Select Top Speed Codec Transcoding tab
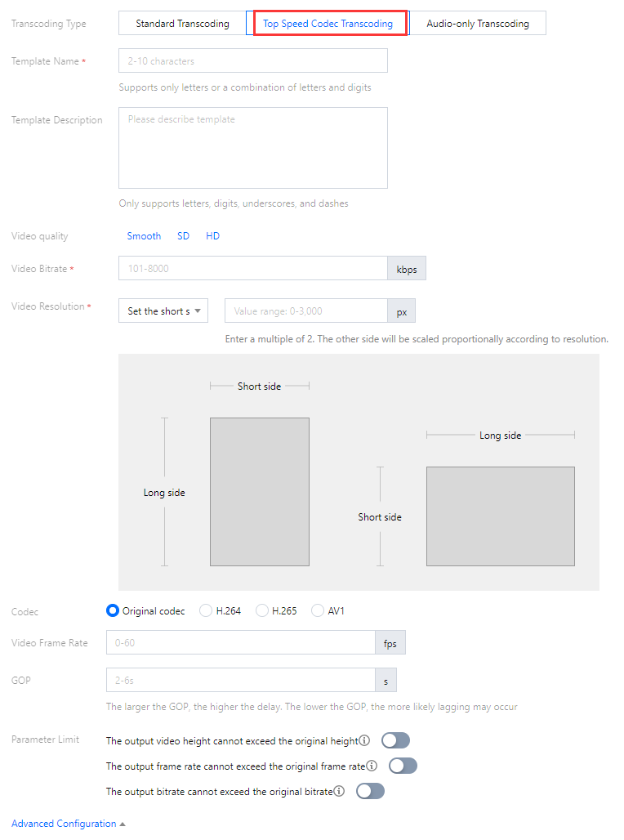The width and height of the screenshot is (624, 840). pos(328,24)
